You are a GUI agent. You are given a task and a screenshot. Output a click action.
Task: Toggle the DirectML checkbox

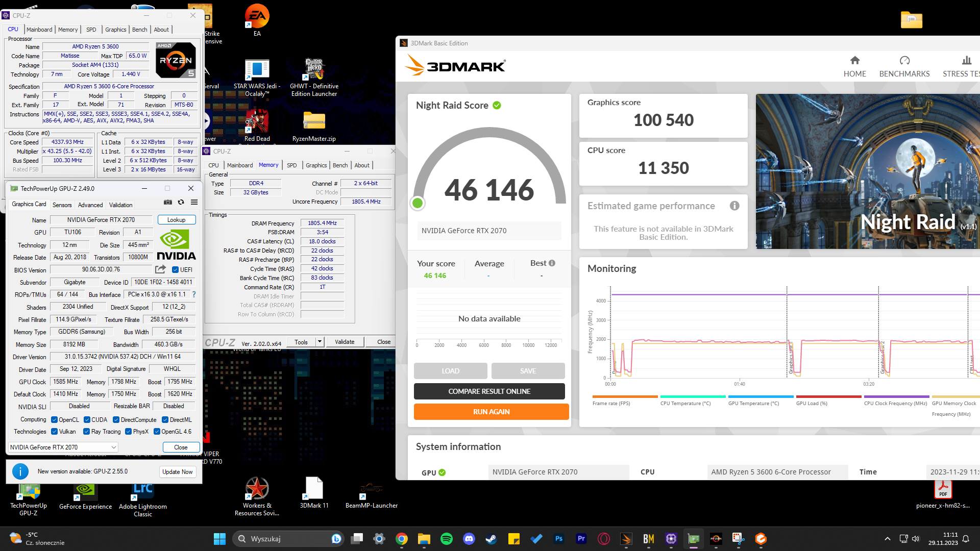click(165, 420)
